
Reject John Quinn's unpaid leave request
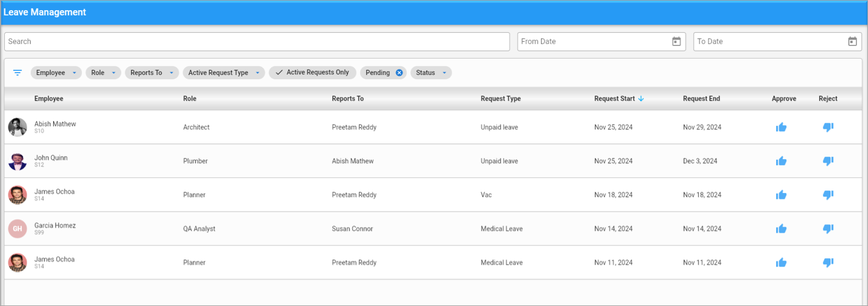tap(828, 161)
